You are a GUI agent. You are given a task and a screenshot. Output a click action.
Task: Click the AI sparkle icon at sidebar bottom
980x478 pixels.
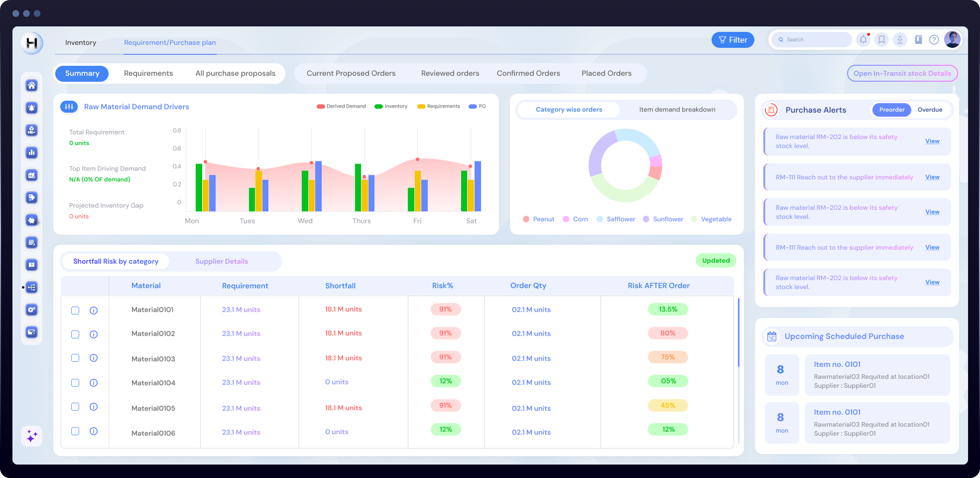32,436
